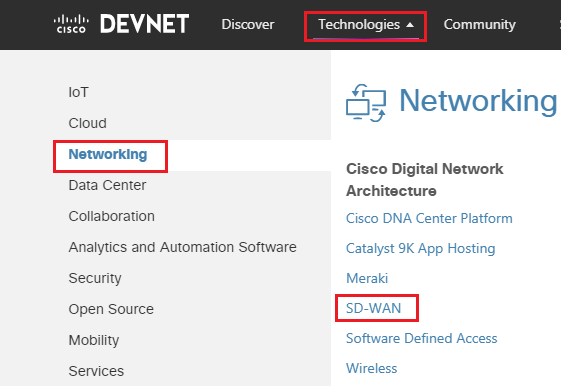Click the Networking monitors icon
The image size is (561, 386).
click(366, 103)
